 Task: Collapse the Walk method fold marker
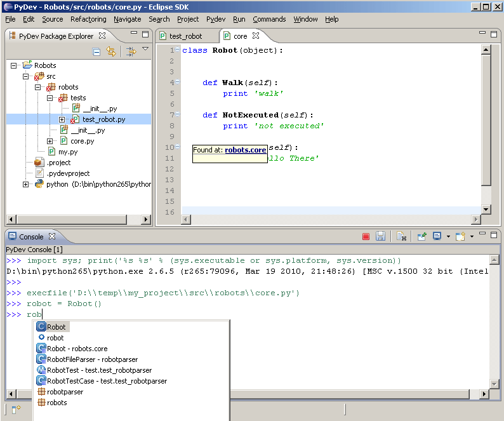(x=178, y=82)
